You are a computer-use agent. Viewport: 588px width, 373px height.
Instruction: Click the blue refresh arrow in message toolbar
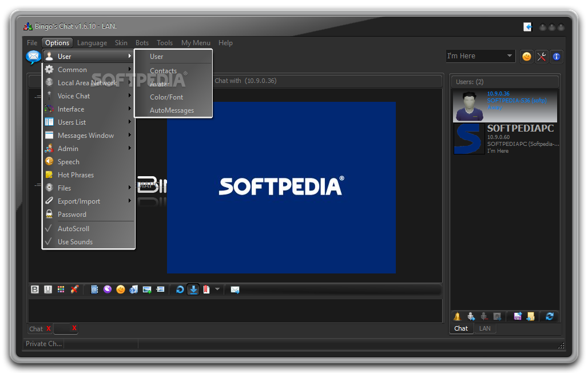[x=180, y=289]
